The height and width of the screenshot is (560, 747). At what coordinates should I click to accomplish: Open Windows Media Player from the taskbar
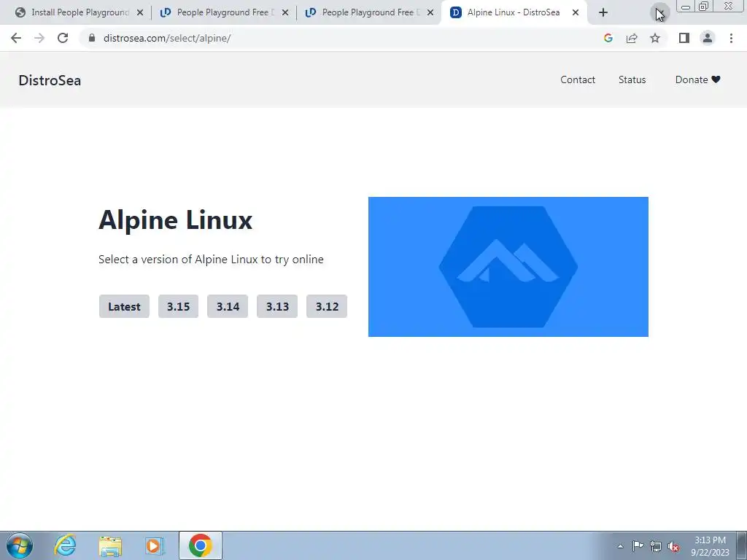[154, 545]
